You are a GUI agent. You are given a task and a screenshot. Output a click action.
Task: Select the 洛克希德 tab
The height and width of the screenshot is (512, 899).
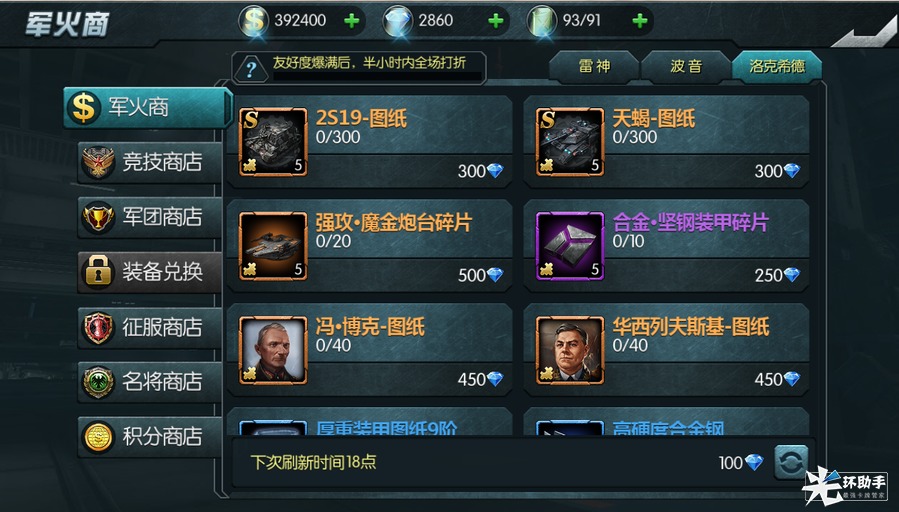(777, 67)
